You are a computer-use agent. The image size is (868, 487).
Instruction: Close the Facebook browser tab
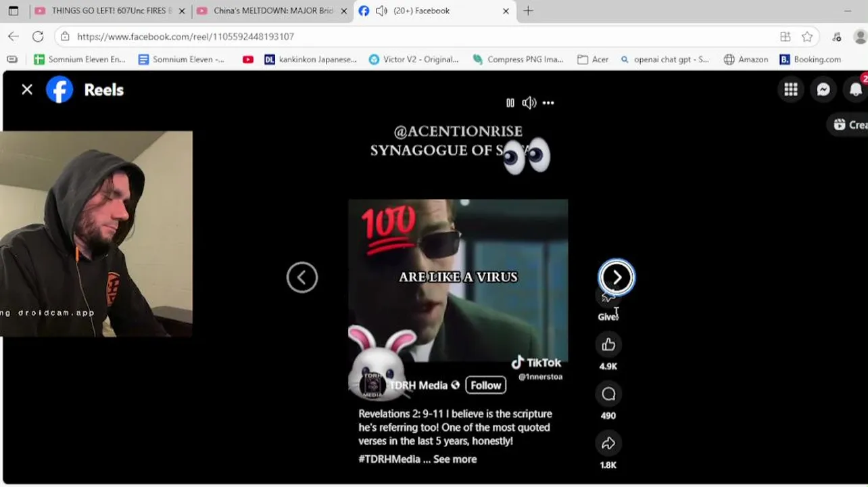[506, 11]
